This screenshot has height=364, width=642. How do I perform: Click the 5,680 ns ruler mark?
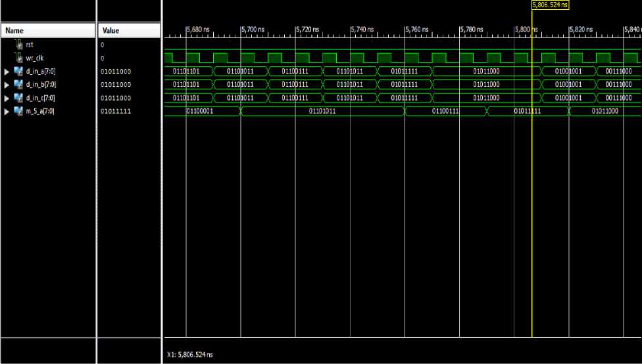[x=198, y=30]
